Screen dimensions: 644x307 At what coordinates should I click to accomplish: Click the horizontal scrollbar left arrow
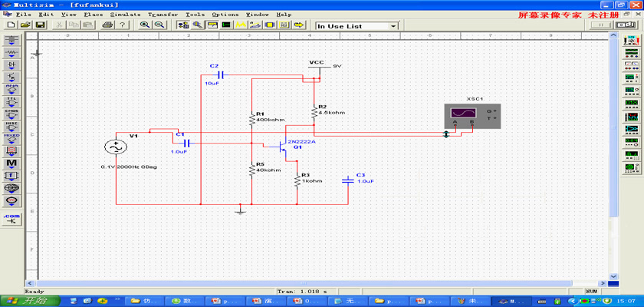(x=30, y=283)
